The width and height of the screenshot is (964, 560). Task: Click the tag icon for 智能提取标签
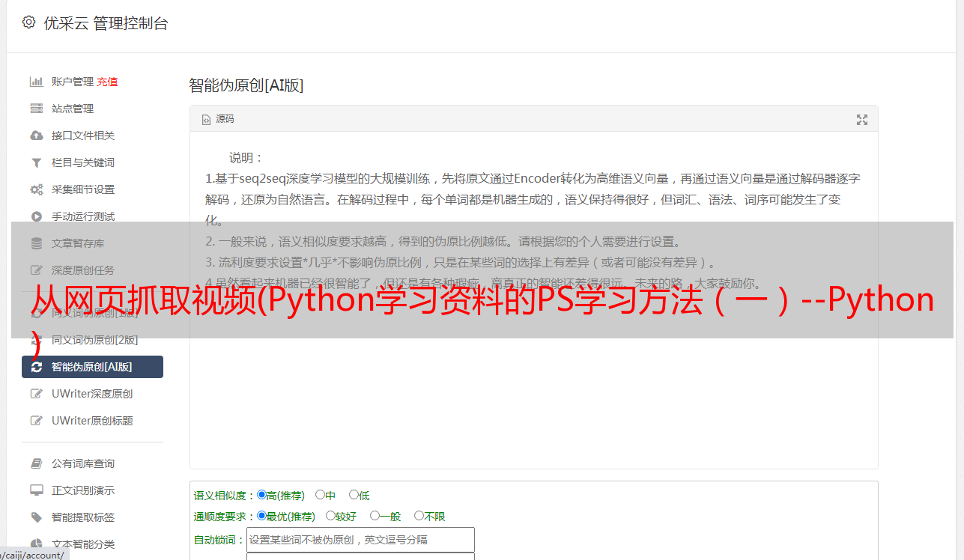click(x=36, y=517)
